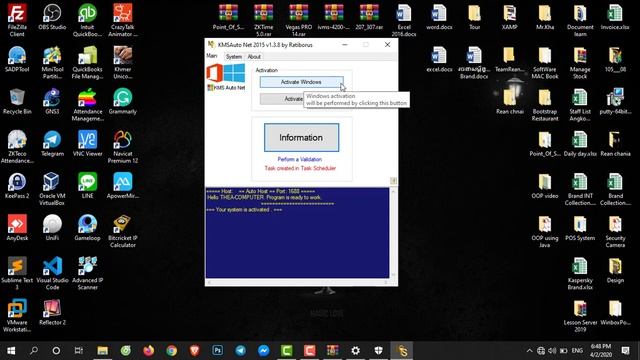The image size is (640, 360).
Task: Select Bitcricket IP Calculator icon
Action: [122, 231]
